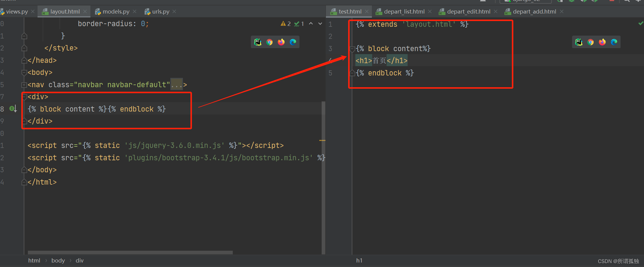
Task: Click the vertical scrollbar of layout.html editor
Action: pos(323,177)
